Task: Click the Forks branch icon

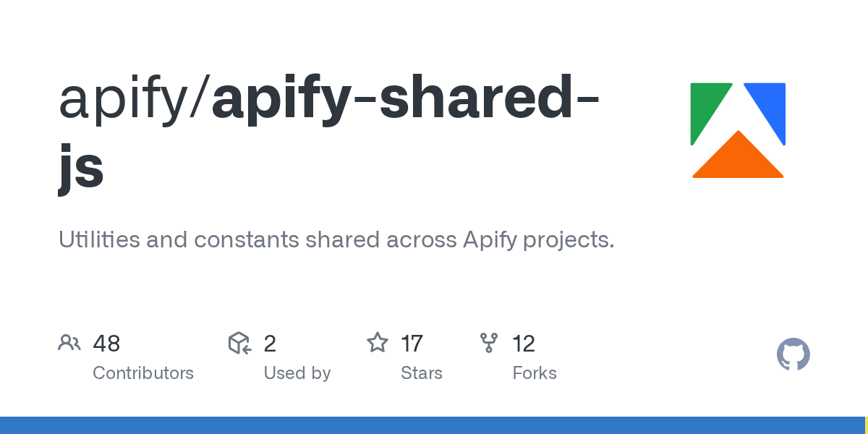Action: coord(488,343)
